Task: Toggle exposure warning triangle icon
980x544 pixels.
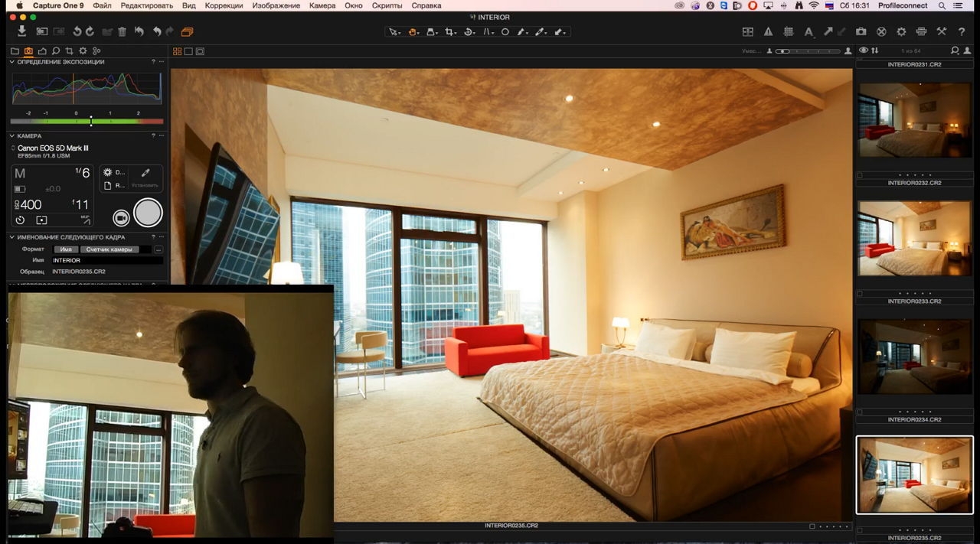Action: coord(768,32)
